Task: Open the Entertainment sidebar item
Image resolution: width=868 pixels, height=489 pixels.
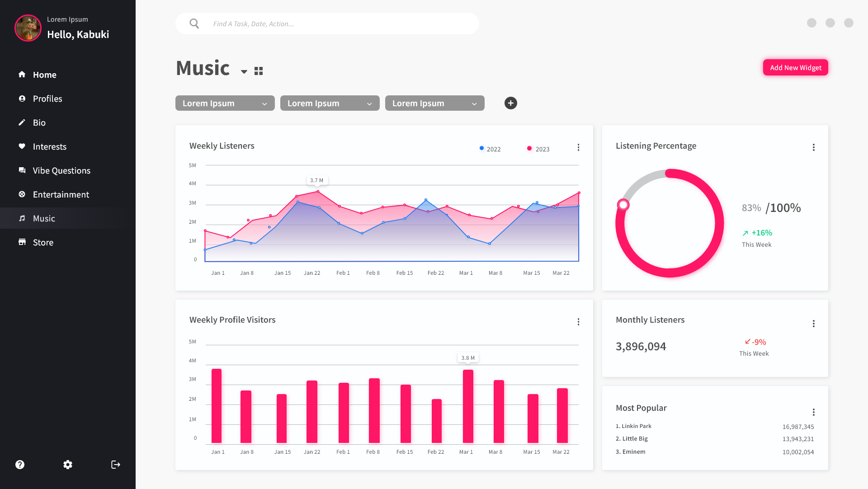Action: click(x=61, y=194)
